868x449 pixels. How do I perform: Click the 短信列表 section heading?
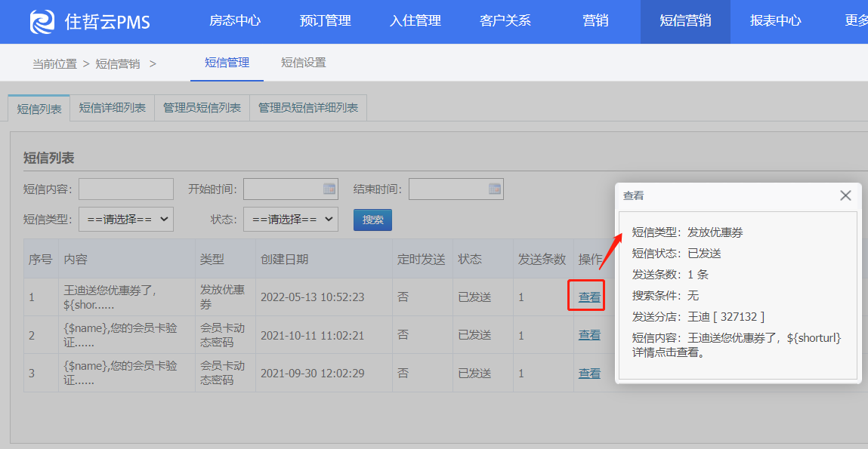pos(48,158)
